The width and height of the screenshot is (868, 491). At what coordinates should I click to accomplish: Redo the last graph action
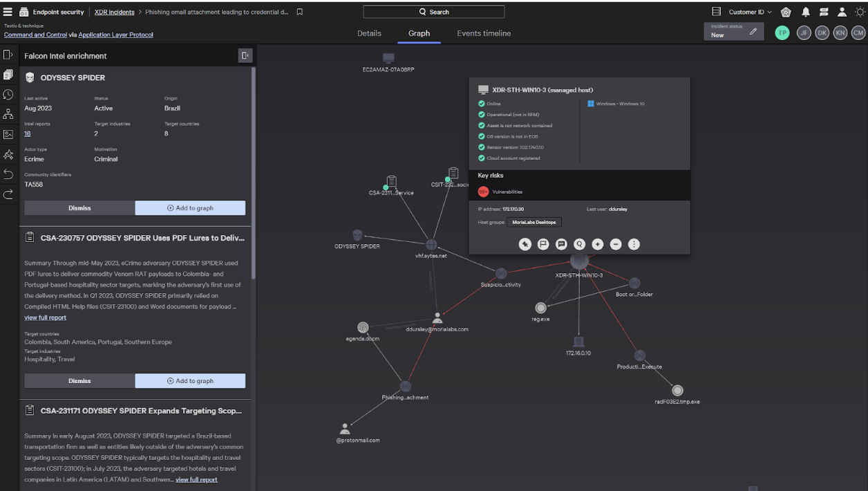pos(8,194)
